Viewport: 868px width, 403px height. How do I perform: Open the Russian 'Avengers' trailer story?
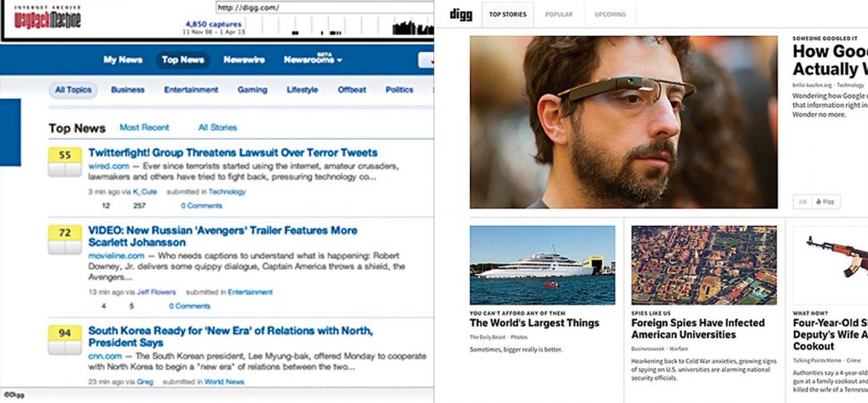pos(223,236)
